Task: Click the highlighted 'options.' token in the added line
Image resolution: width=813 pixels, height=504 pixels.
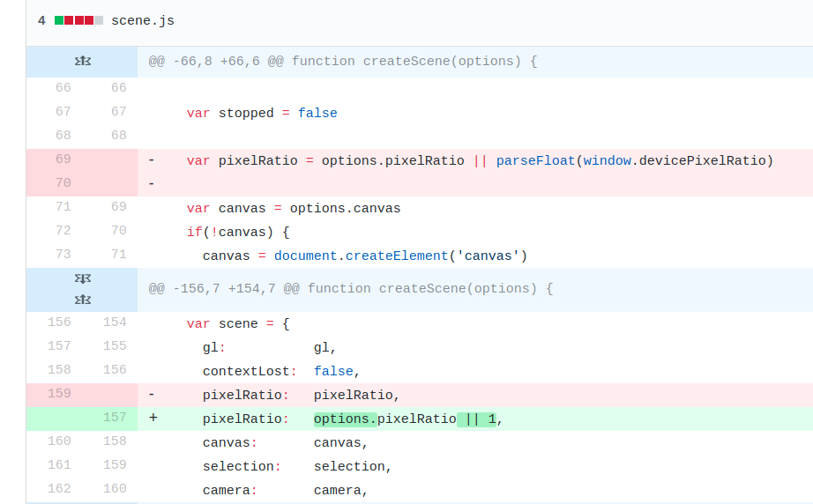Action: click(345, 419)
